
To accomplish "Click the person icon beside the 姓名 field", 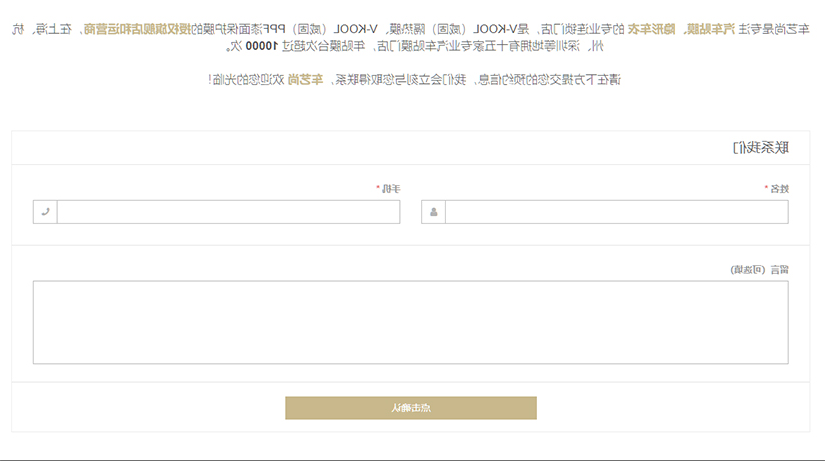I will (434, 212).
